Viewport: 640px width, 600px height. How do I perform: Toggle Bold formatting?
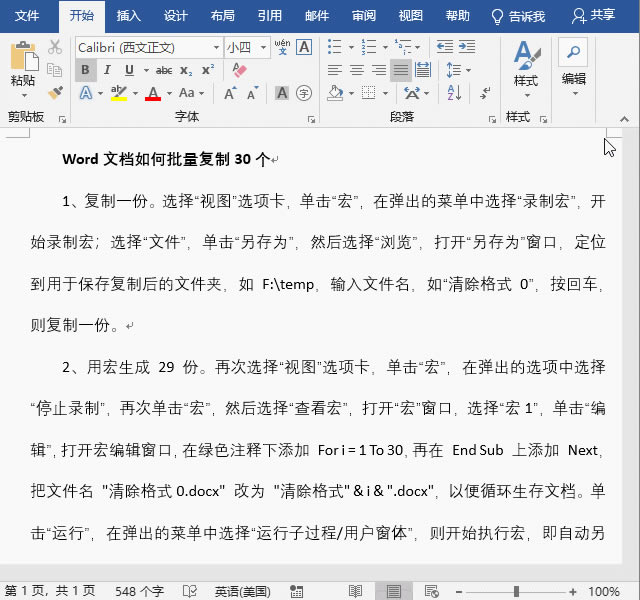click(x=86, y=70)
